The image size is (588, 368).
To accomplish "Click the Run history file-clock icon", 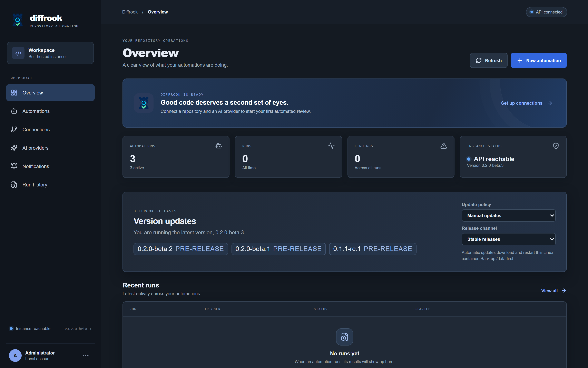I will click(14, 185).
